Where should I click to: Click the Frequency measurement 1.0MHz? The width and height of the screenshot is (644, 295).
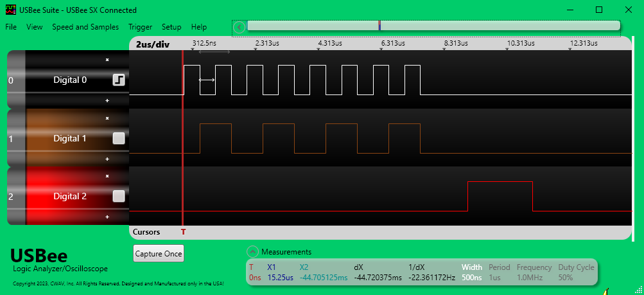click(530, 278)
